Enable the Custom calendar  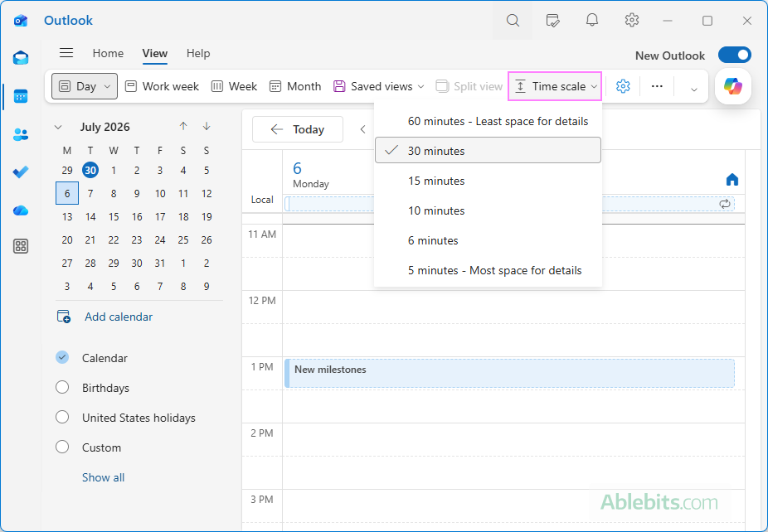62,447
